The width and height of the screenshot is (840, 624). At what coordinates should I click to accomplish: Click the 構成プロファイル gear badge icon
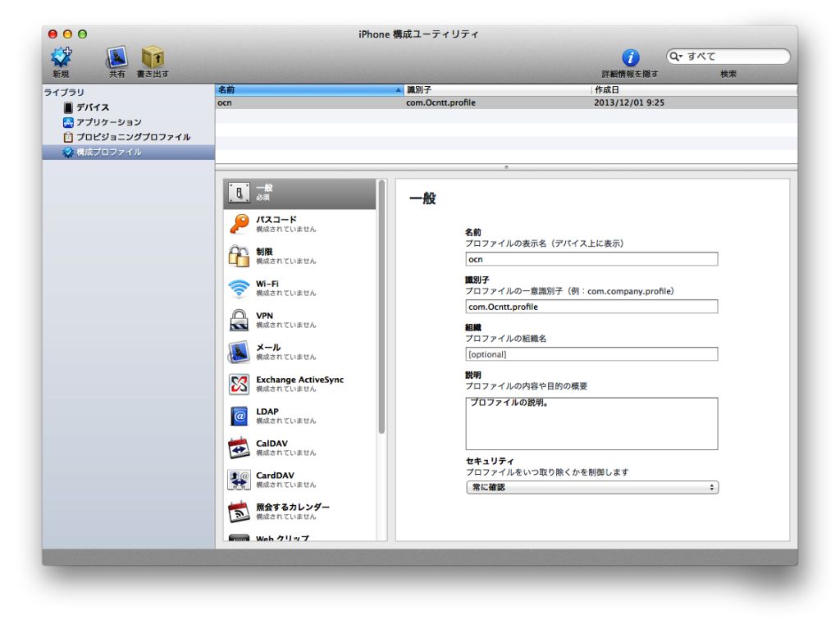[x=68, y=153]
